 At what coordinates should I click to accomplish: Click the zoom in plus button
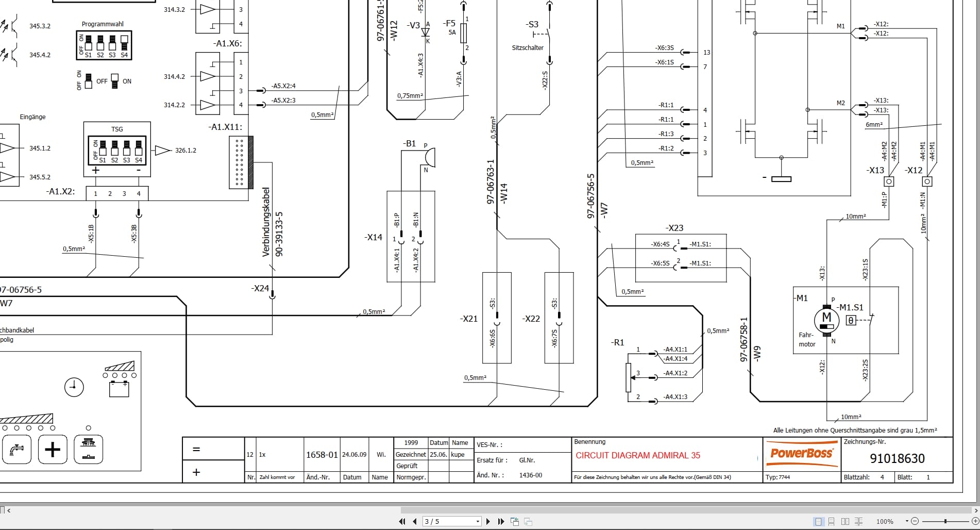pos(975,521)
